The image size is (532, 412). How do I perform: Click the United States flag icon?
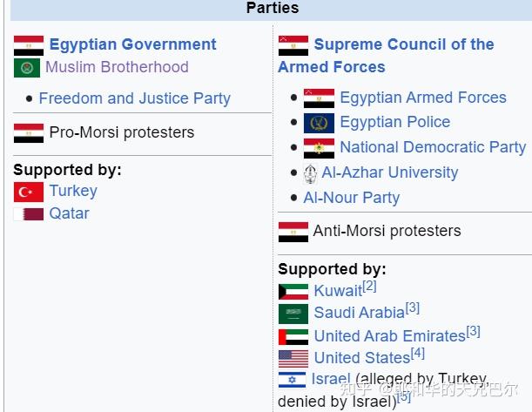tap(293, 359)
